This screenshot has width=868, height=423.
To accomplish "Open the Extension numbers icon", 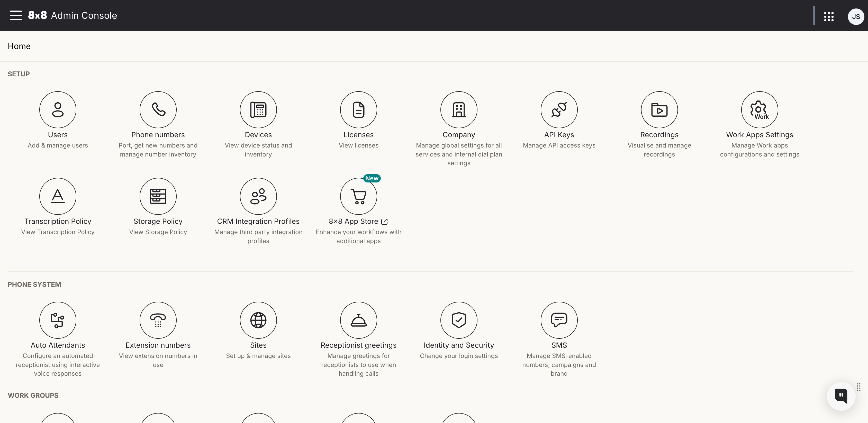I will coord(158,320).
